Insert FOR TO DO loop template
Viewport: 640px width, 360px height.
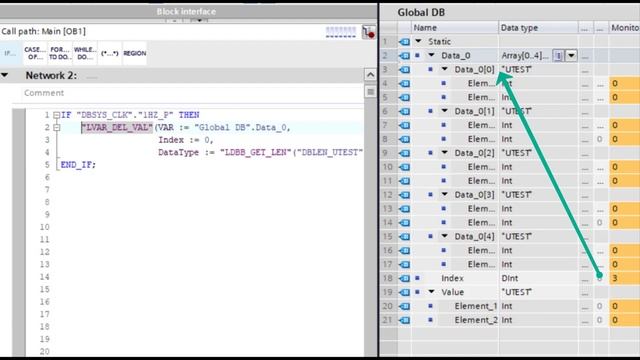[60, 53]
